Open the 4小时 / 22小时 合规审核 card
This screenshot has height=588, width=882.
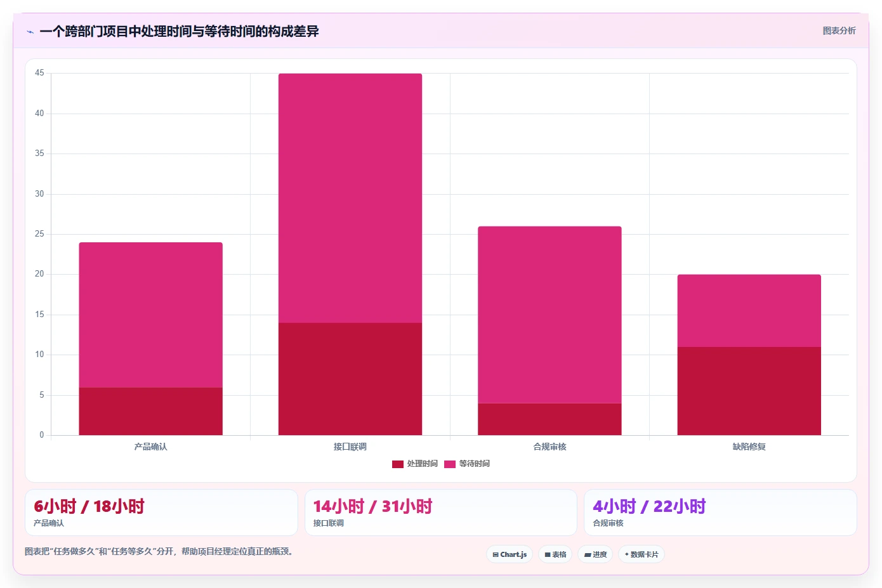[x=720, y=513]
